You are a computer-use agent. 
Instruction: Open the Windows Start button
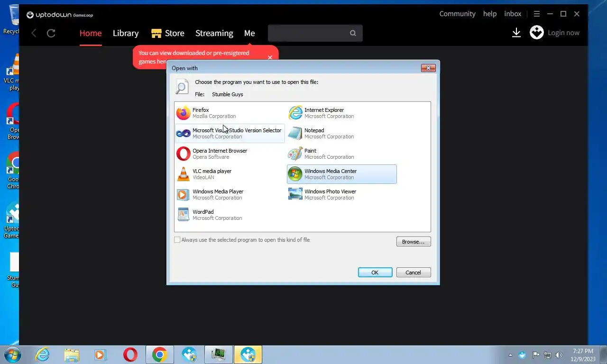pyautogui.click(x=12, y=355)
